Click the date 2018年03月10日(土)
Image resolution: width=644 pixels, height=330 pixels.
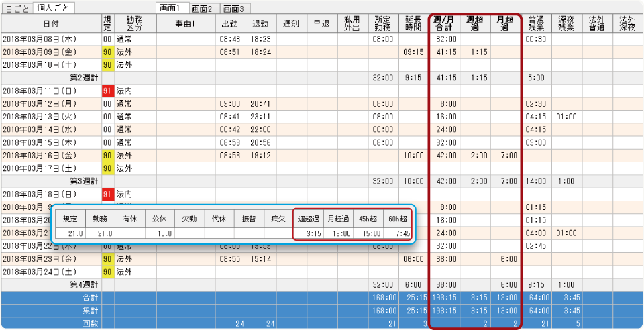[39, 65]
